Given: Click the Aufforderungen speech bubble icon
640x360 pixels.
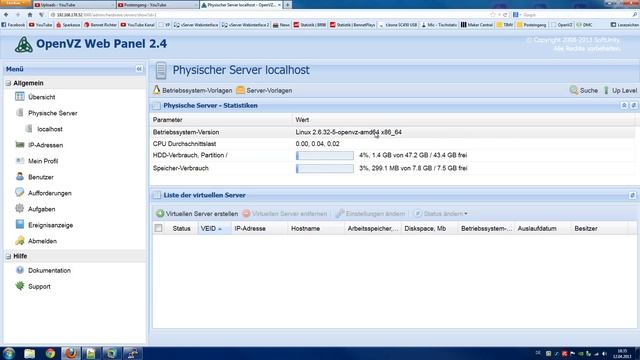Looking at the screenshot, I should (x=20, y=193).
